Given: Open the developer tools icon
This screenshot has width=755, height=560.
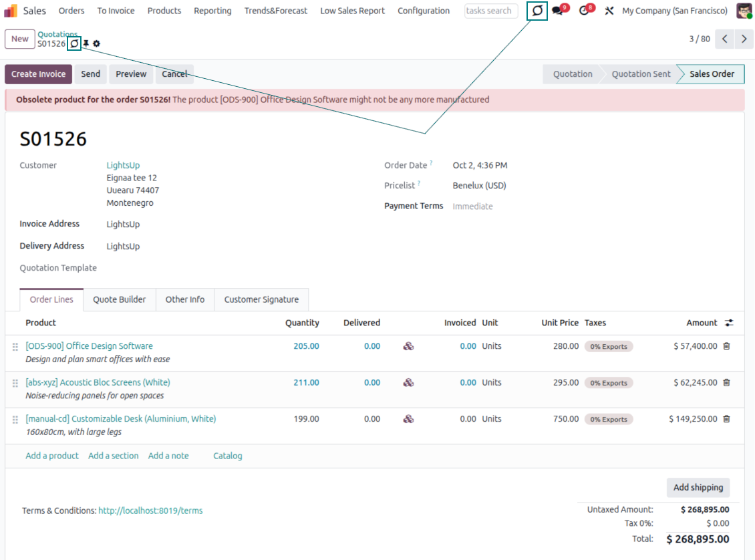Looking at the screenshot, I should pyautogui.click(x=609, y=11).
